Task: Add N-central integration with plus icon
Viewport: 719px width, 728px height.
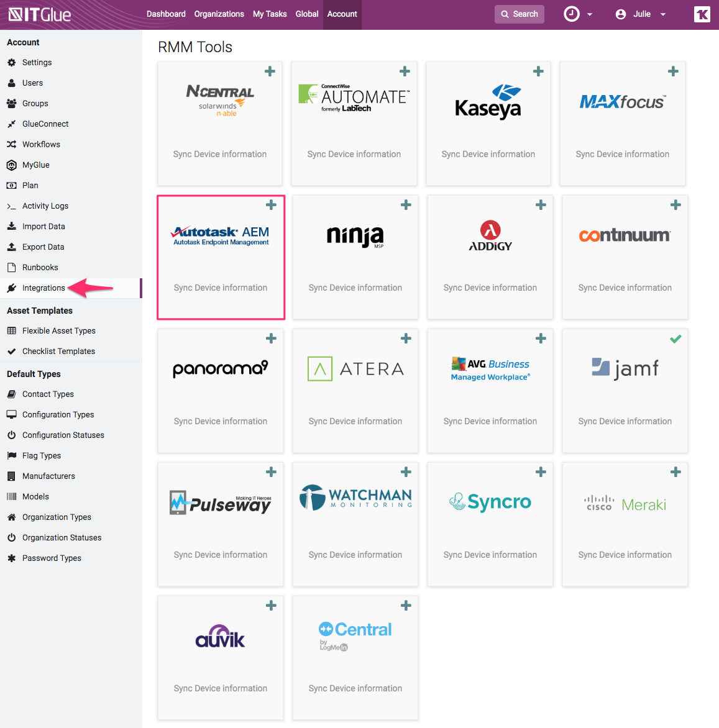Action: click(270, 71)
